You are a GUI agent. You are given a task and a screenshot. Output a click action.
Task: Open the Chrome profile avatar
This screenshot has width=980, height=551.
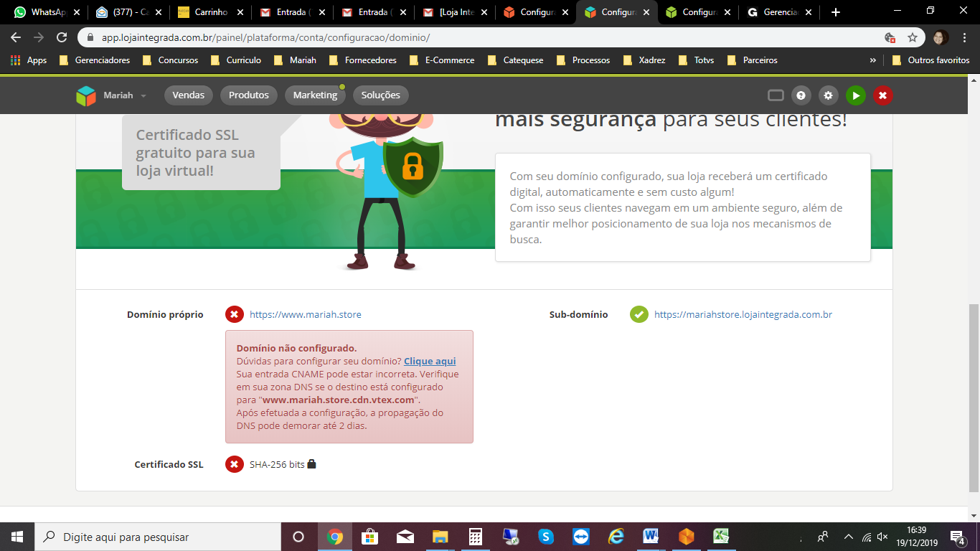pos(941,37)
